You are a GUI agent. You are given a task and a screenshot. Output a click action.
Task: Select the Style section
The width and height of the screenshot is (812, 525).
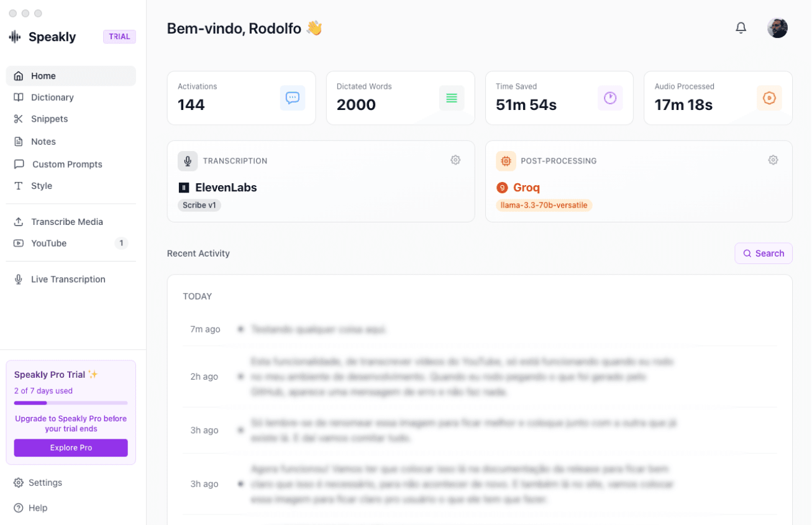[40, 185]
